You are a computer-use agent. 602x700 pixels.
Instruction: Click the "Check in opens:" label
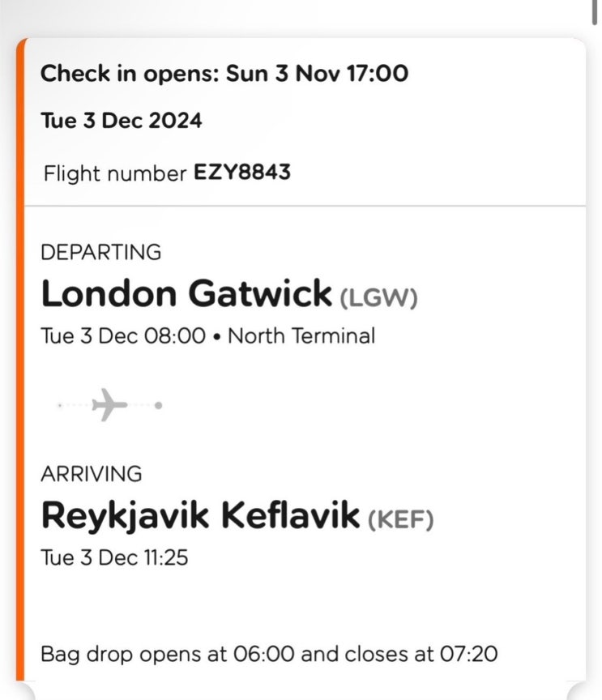[x=130, y=75]
